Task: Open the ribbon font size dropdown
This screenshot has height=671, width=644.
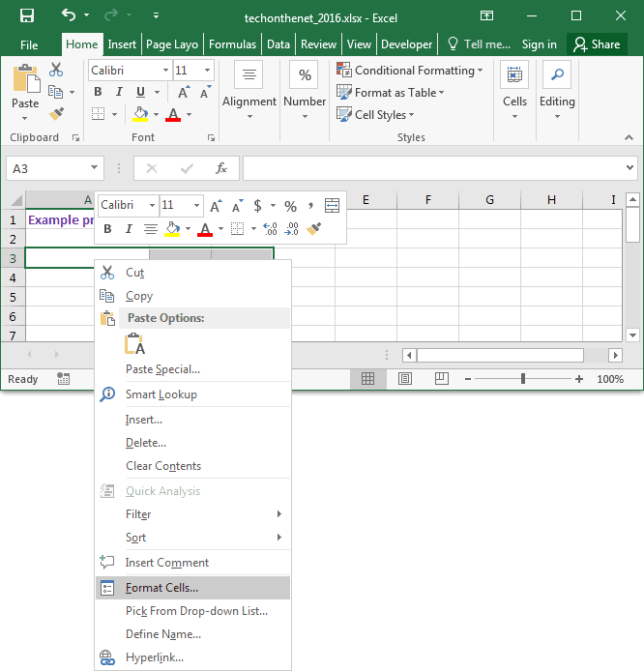Action: coord(207,71)
